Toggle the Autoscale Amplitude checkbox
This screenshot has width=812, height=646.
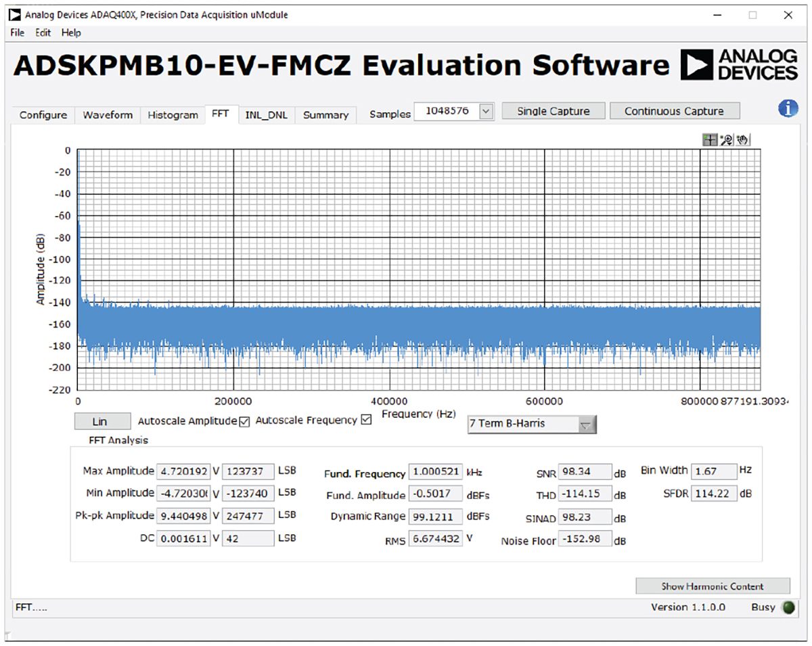pos(243,421)
